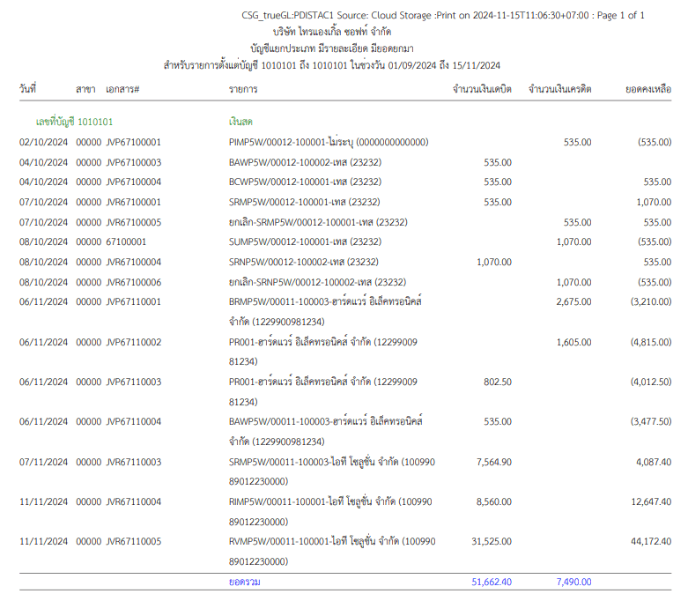This screenshot has width=688, height=616.
Task: Select the จำนวนเงินเครดิต column header
Action: [560, 89]
